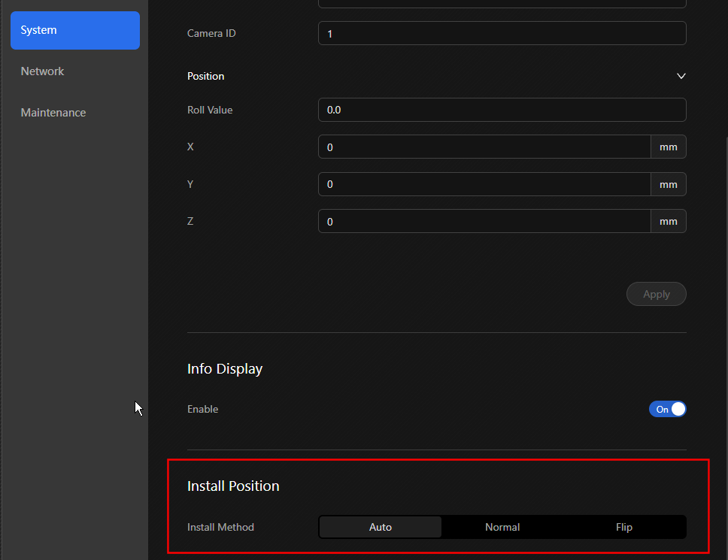
Task: Select Normal install method
Action: 502,527
